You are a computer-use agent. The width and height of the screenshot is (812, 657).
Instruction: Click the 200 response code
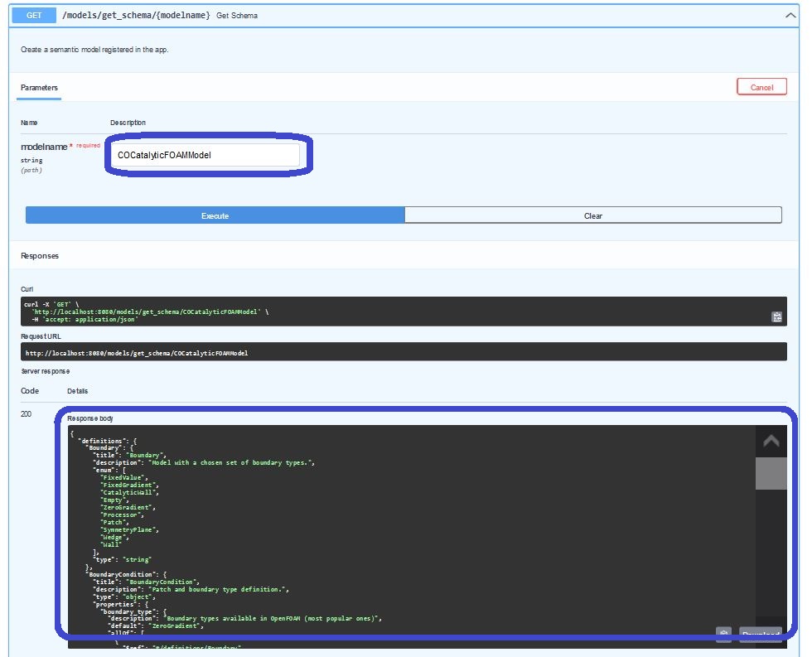[26, 413]
